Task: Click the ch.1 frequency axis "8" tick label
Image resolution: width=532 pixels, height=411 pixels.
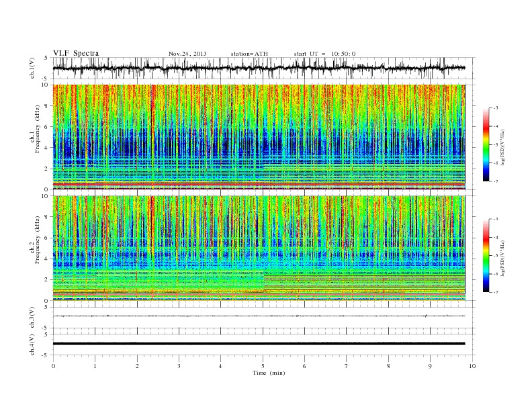Action: point(46,106)
